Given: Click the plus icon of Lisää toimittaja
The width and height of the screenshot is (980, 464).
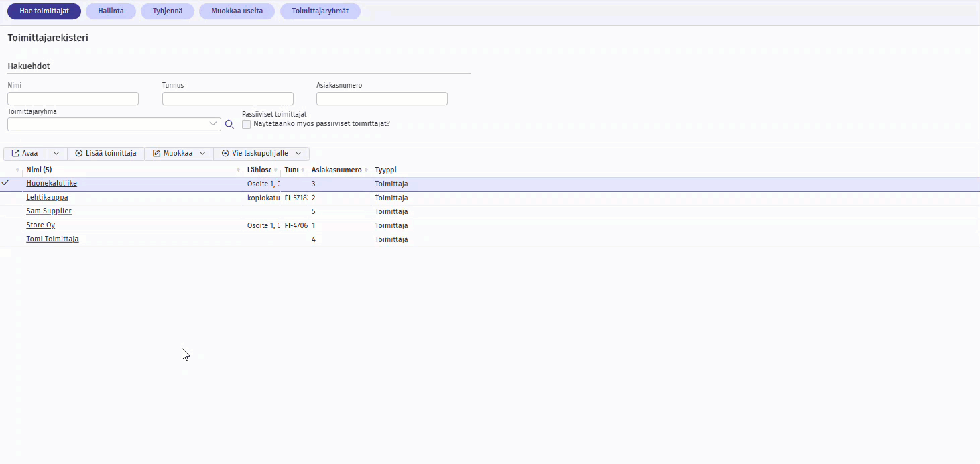Looking at the screenshot, I should click(x=79, y=154).
